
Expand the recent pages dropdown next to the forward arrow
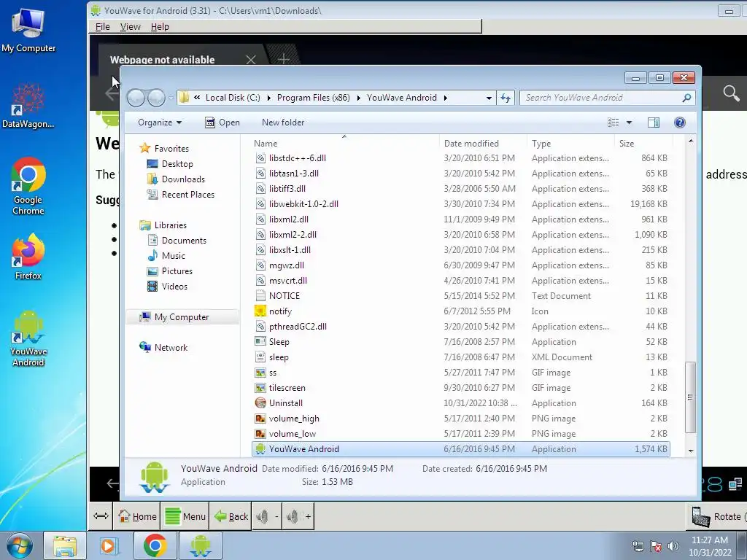[x=170, y=98]
